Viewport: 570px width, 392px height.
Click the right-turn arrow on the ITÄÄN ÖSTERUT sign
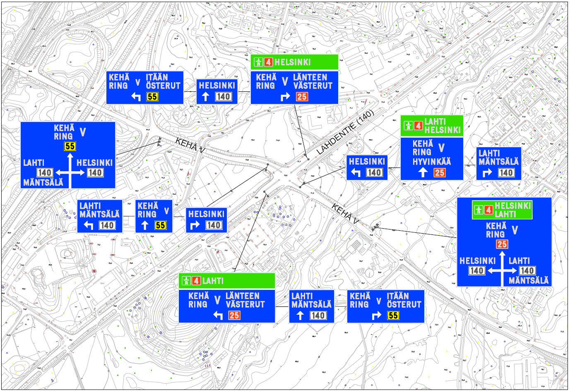pos(376,316)
